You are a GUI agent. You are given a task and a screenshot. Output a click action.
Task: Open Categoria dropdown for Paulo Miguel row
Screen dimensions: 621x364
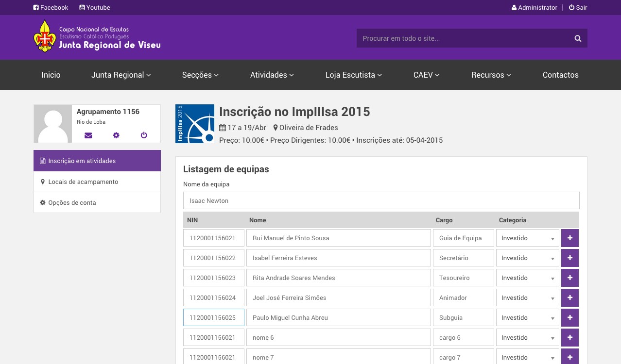coord(527,318)
